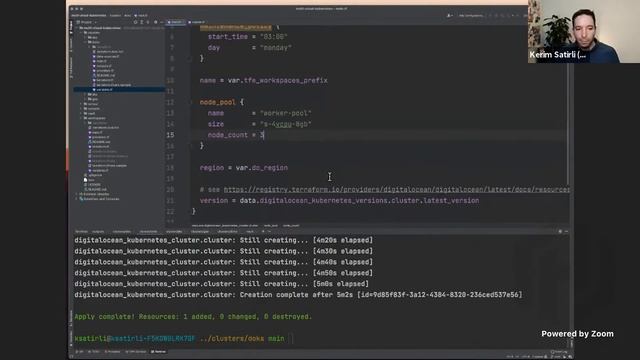The height and width of the screenshot is (360, 640).
Task: Hide the Terminal panel with minus icon
Action: point(566,231)
